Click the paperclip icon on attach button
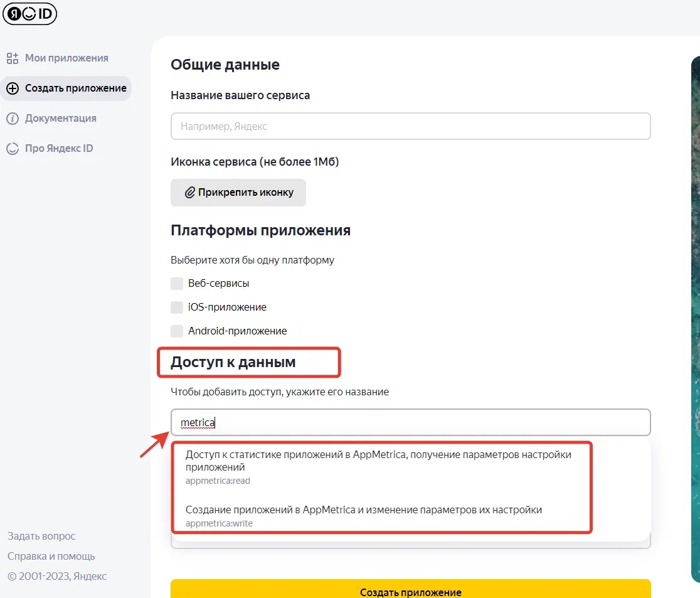 click(189, 193)
